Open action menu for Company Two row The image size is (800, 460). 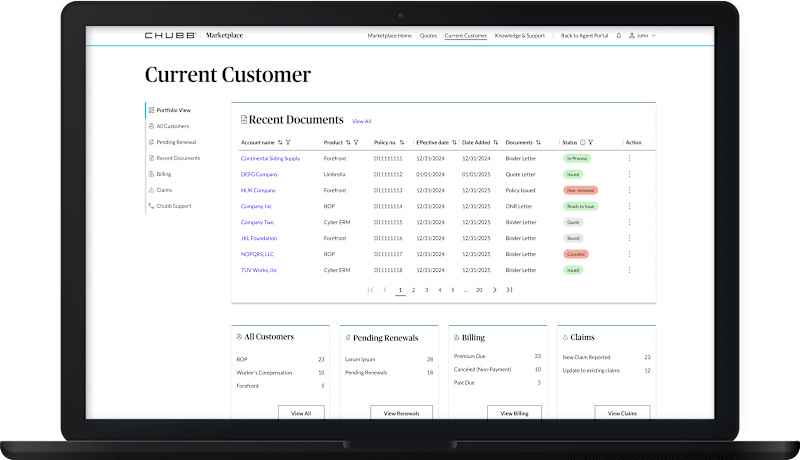point(629,222)
